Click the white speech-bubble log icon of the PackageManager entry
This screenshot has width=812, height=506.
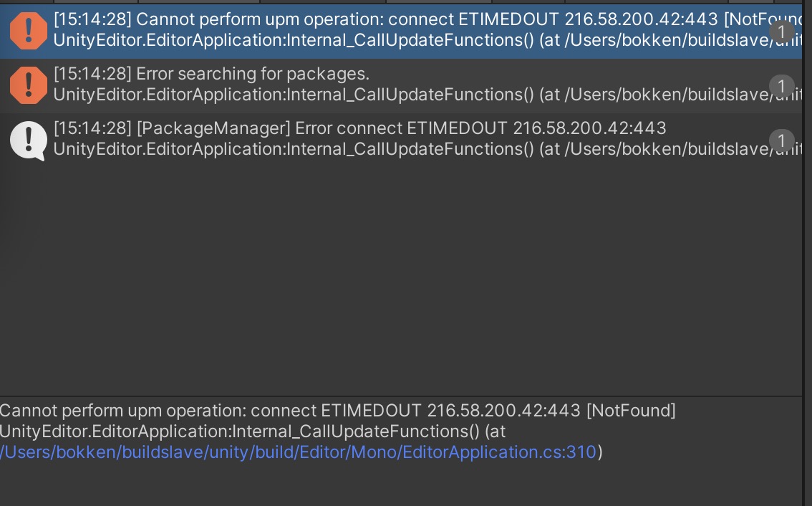pyautogui.click(x=29, y=140)
